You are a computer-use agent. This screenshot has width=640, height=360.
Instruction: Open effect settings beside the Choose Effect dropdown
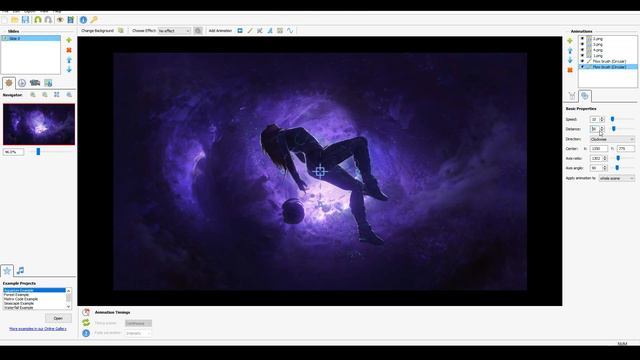tap(198, 31)
